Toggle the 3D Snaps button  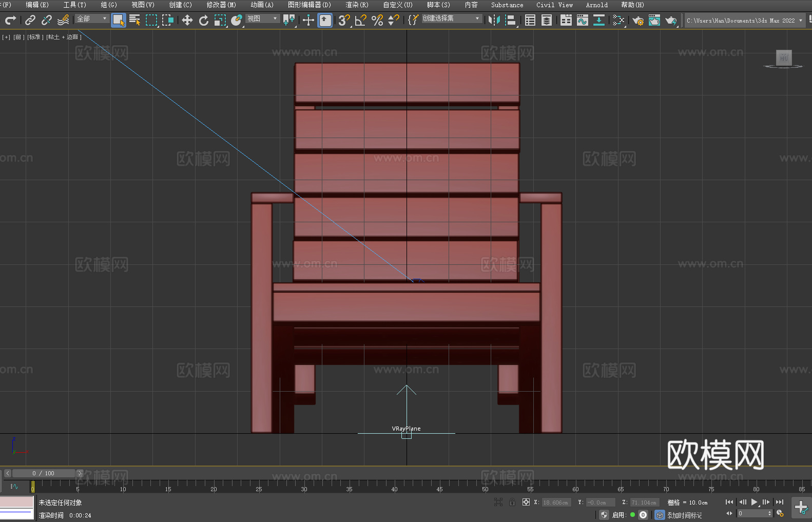(x=344, y=20)
